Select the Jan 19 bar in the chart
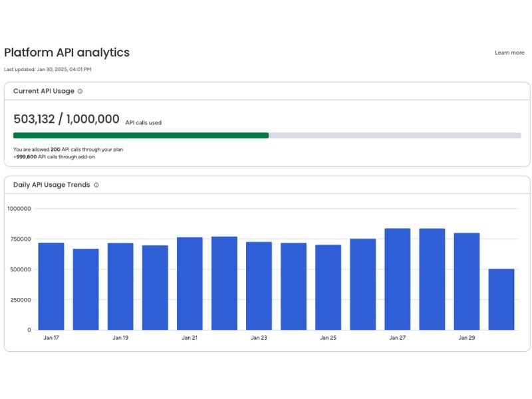This screenshot has width=532, height=399. click(x=120, y=287)
